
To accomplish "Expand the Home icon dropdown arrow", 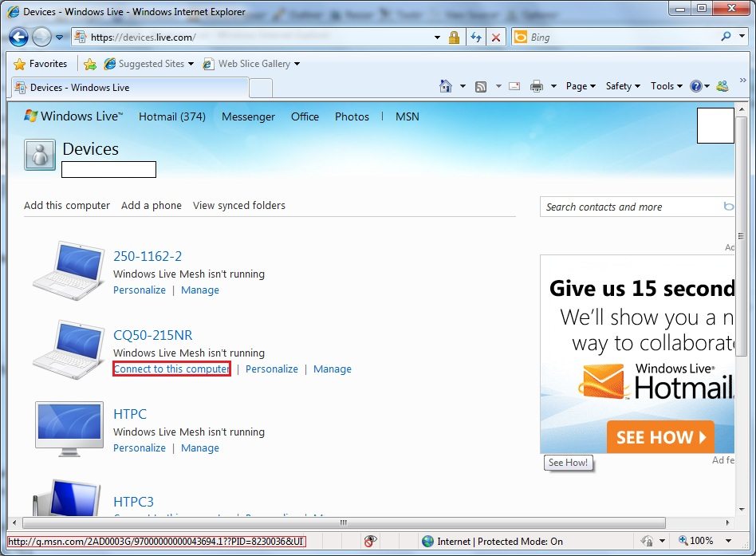I will point(463,86).
